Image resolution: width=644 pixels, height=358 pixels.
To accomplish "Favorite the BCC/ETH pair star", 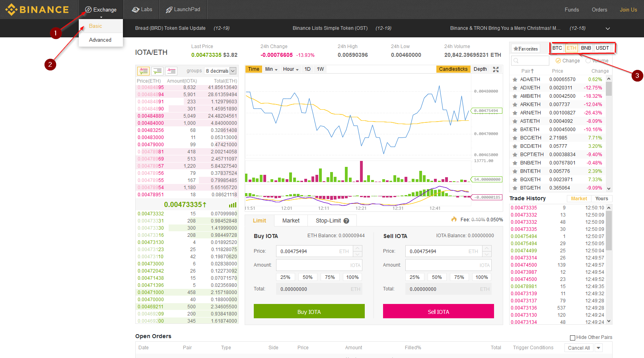I will tap(515, 138).
